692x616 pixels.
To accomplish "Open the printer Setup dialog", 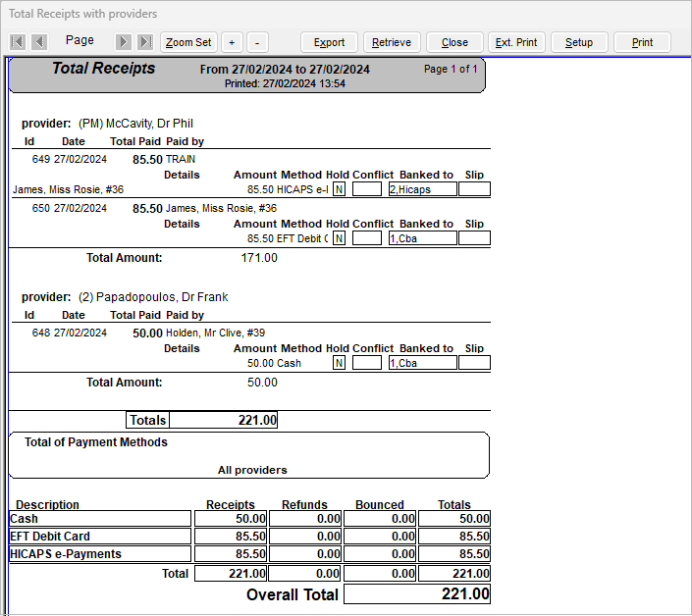I will (579, 42).
